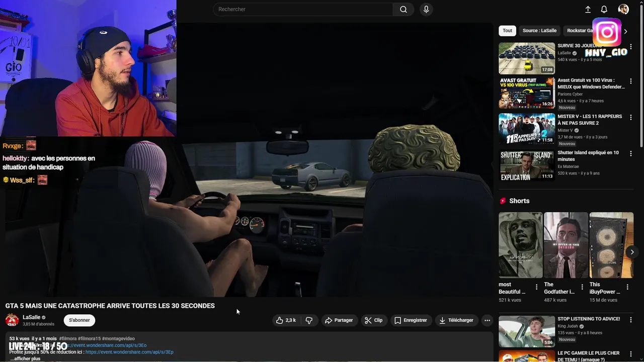
Task: Open Shutter Island expliqué video thumbnail
Action: (527, 165)
